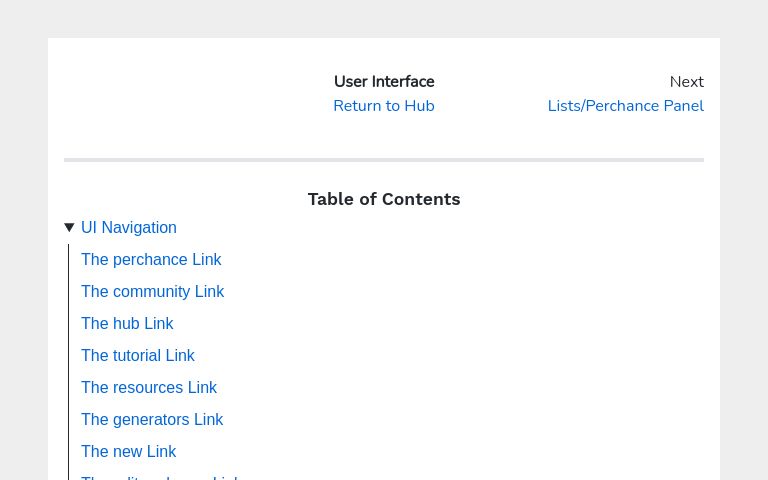Go to next page Lists/Perchance Panel

tap(625, 106)
